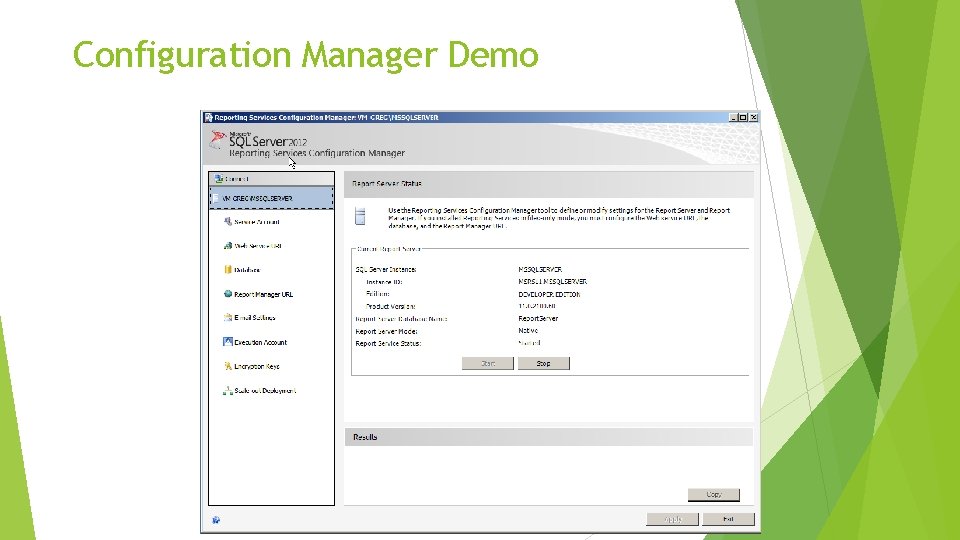The height and width of the screenshot is (540, 960).
Task: Click the E-mail Settings envelope icon
Action: (228, 318)
